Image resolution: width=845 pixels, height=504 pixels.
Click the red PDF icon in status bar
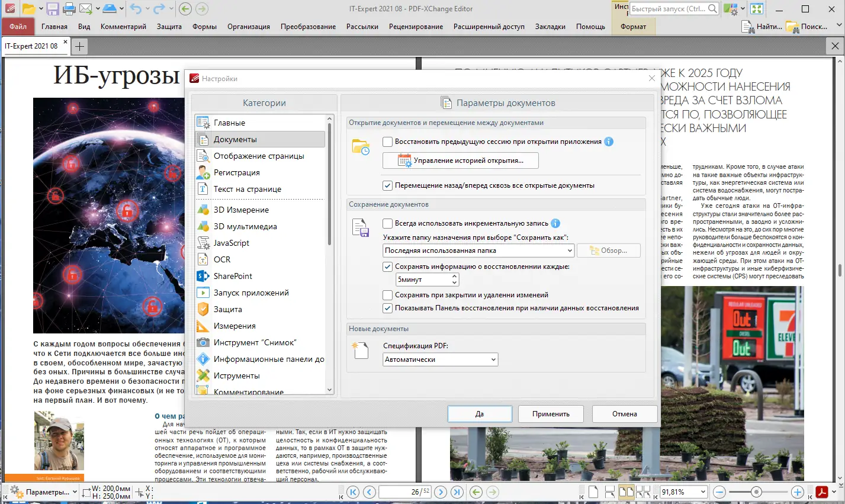(822, 492)
